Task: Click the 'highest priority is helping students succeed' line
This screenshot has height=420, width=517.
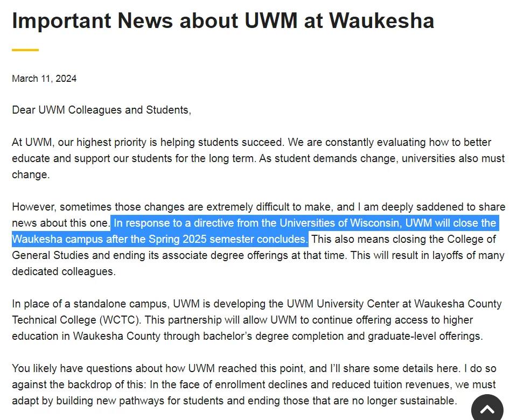Action: pos(180,142)
